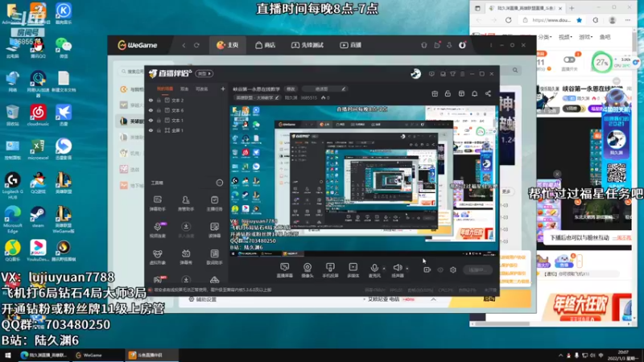Add a 摄像头 camera source

click(308, 270)
